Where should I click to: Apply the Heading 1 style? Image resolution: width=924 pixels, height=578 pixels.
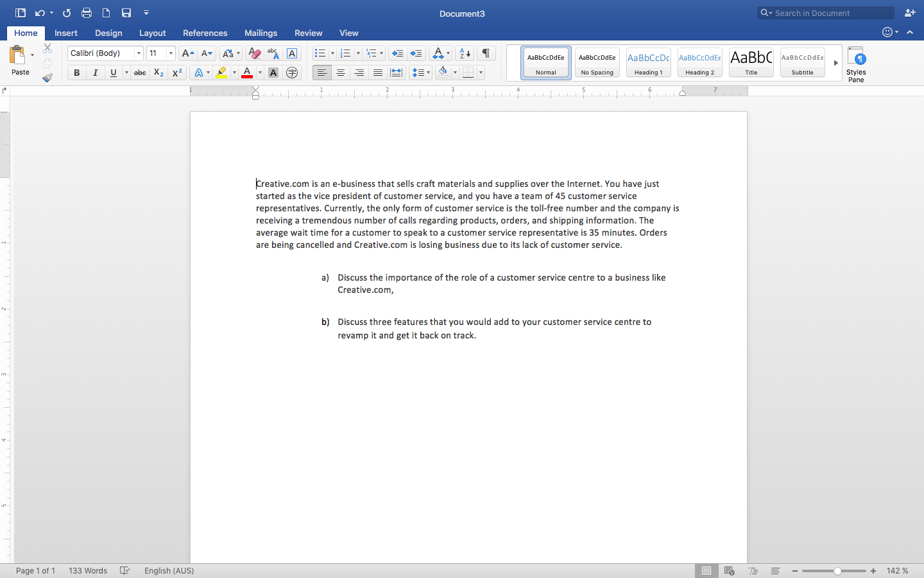649,63
